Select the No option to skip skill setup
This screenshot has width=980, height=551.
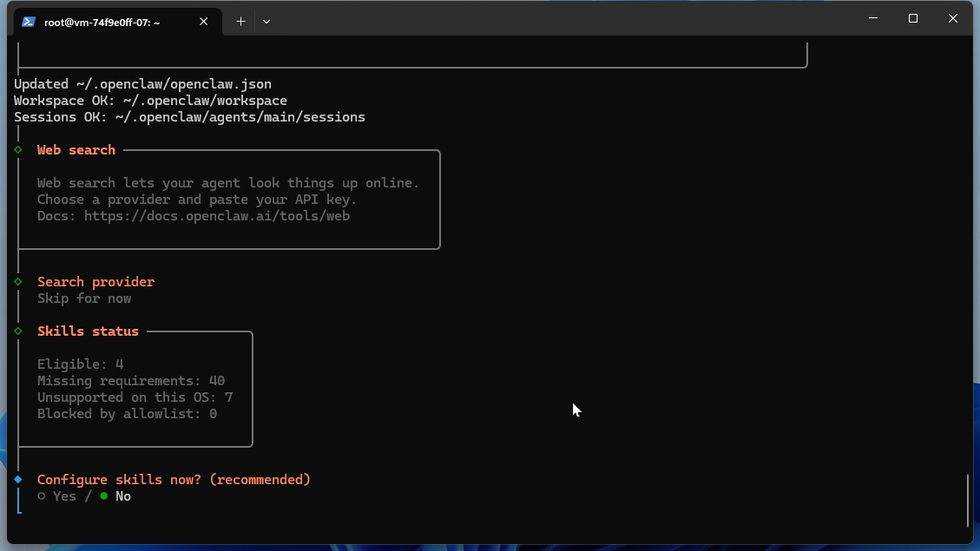(x=122, y=495)
